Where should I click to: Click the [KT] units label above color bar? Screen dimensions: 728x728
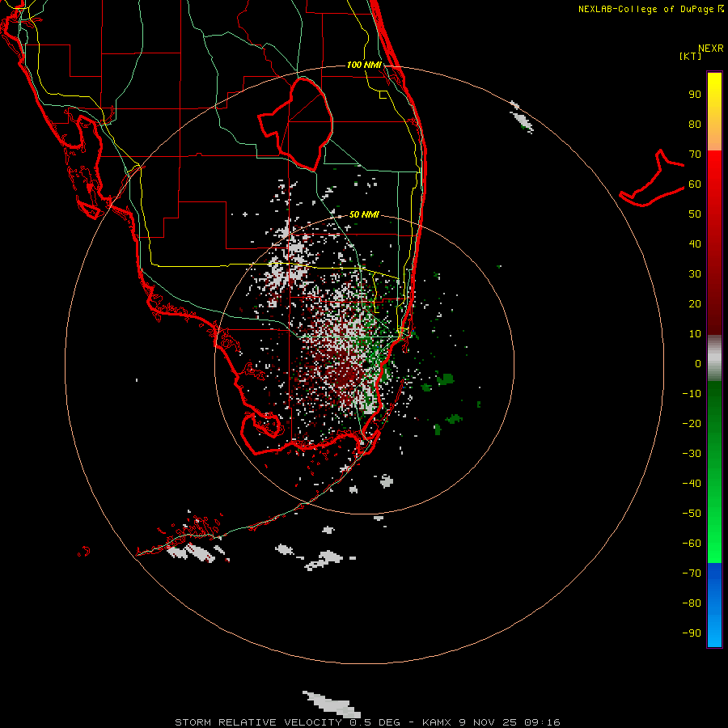click(691, 56)
